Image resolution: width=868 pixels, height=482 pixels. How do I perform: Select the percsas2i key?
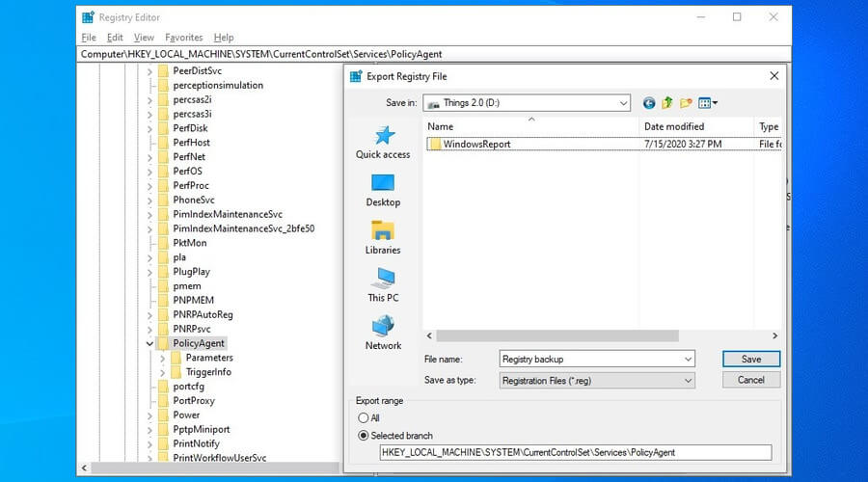[x=192, y=99]
